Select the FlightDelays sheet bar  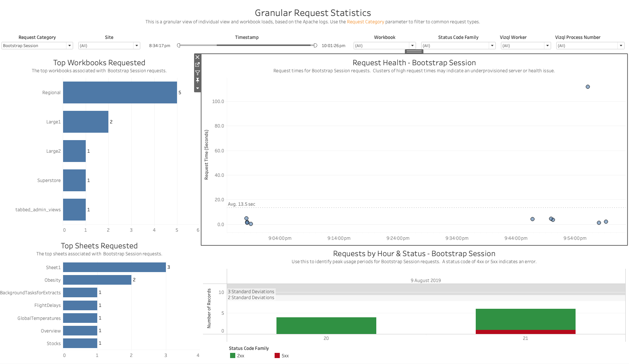tap(80, 305)
